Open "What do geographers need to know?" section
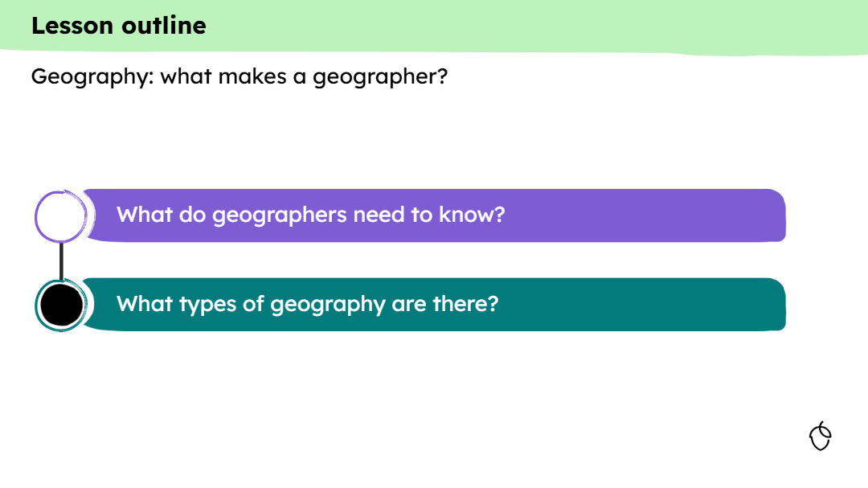The width and height of the screenshot is (868, 488). (310, 215)
